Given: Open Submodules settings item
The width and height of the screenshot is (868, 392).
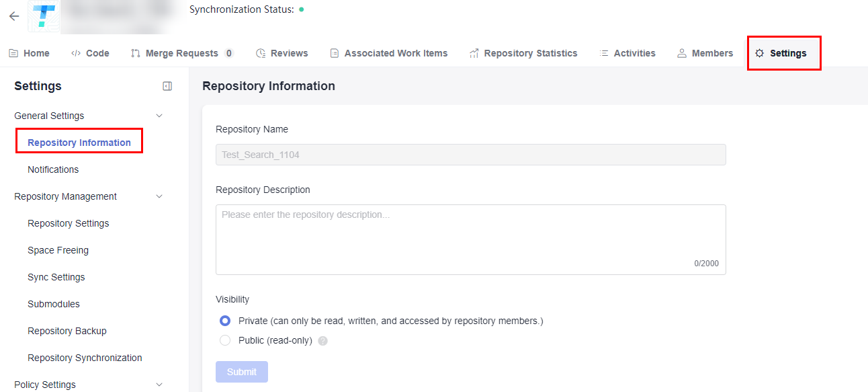Looking at the screenshot, I should [x=54, y=304].
